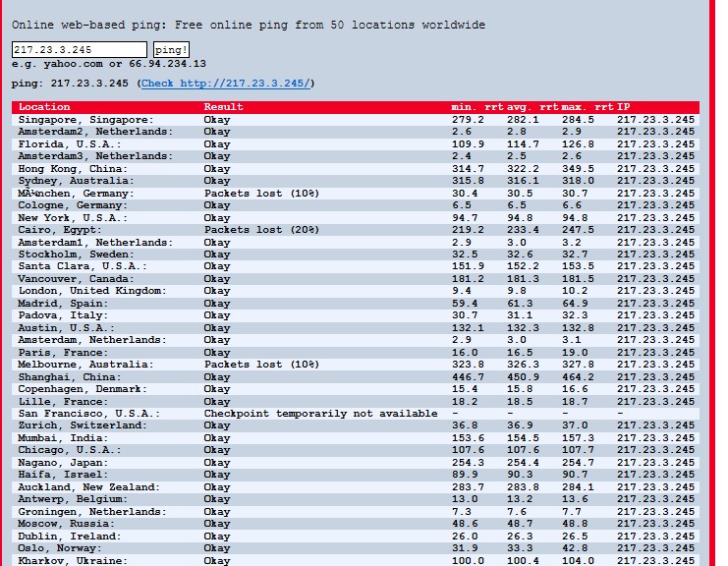Viewport: 728px width, 566px height.
Task: Select the Mumbai, India location
Action: [x=63, y=438]
